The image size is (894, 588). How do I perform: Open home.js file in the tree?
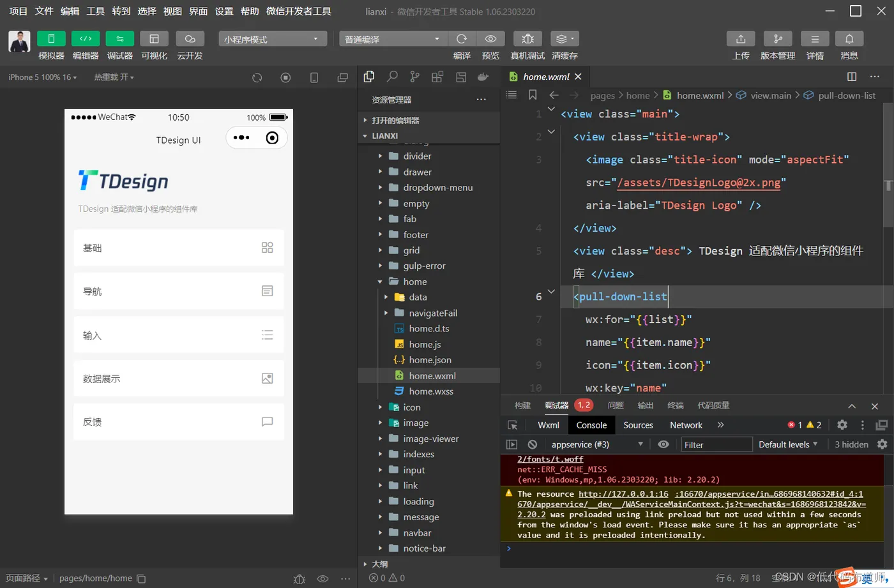(x=425, y=344)
